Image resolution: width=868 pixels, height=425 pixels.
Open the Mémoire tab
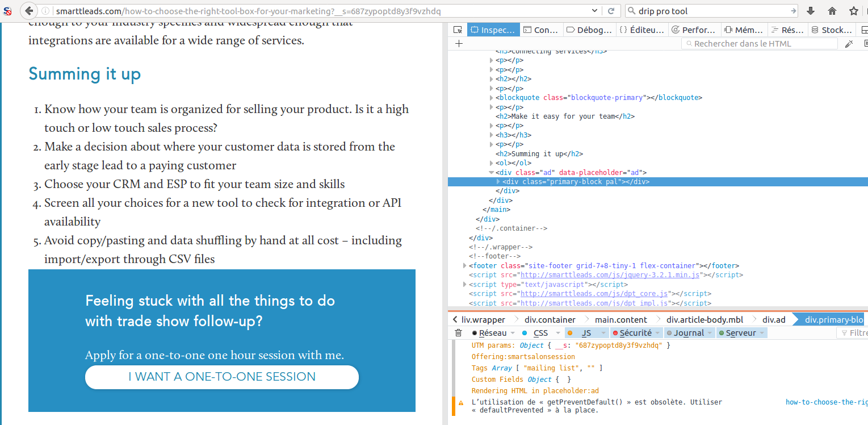click(x=744, y=30)
